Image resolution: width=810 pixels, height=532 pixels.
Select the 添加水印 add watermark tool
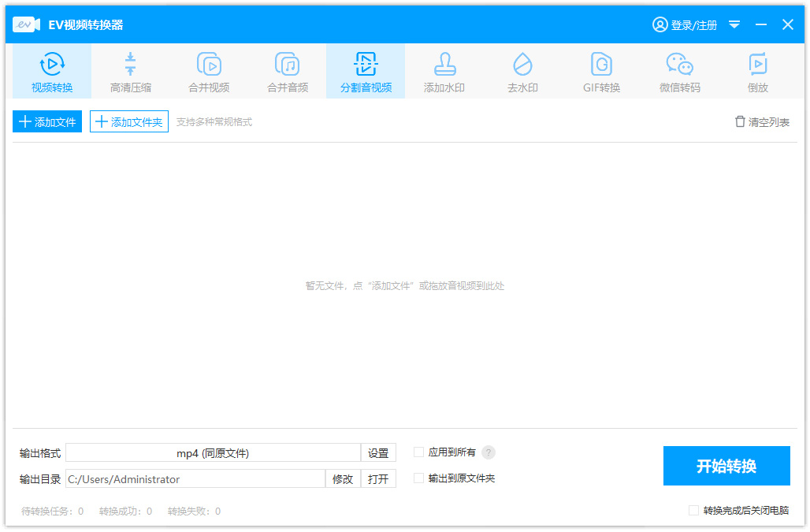coord(444,71)
